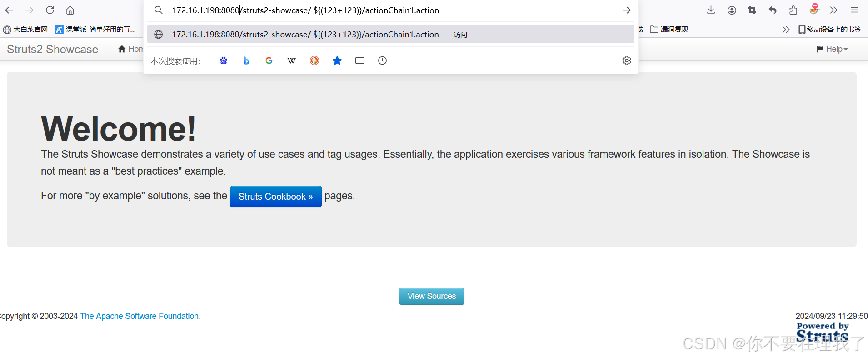The height and width of the screenshot is (358, 868).
Task: Open search settings gear icon
Action: pyautogui.click(x=627, y=61)
